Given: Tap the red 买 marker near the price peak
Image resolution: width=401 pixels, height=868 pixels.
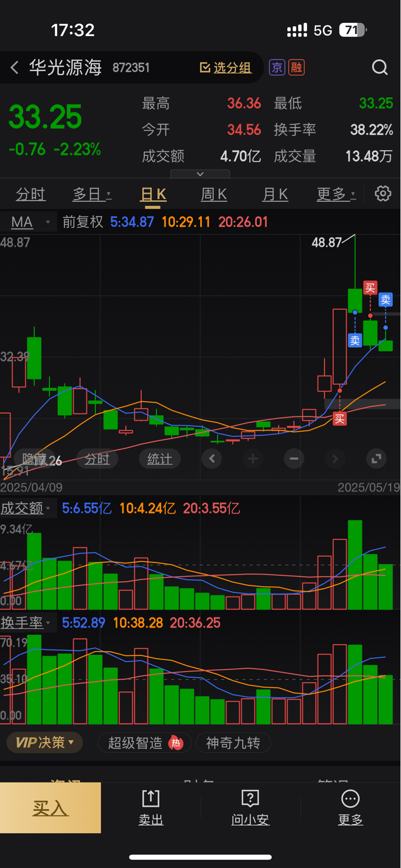Looking at the screenshot, I should click(370, 288).
